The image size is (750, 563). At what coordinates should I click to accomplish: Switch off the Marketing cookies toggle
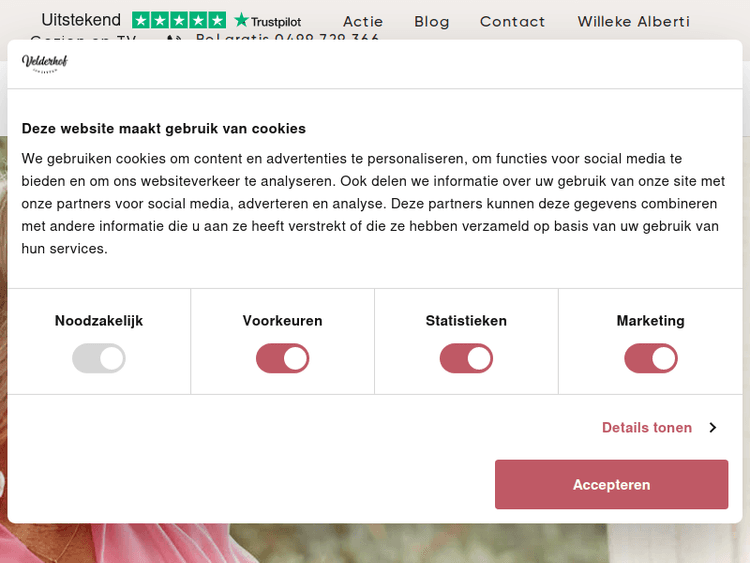[x=651, y=358]
